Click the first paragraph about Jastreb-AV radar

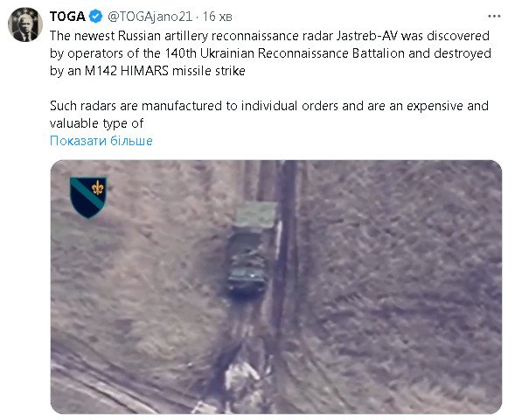270,53
